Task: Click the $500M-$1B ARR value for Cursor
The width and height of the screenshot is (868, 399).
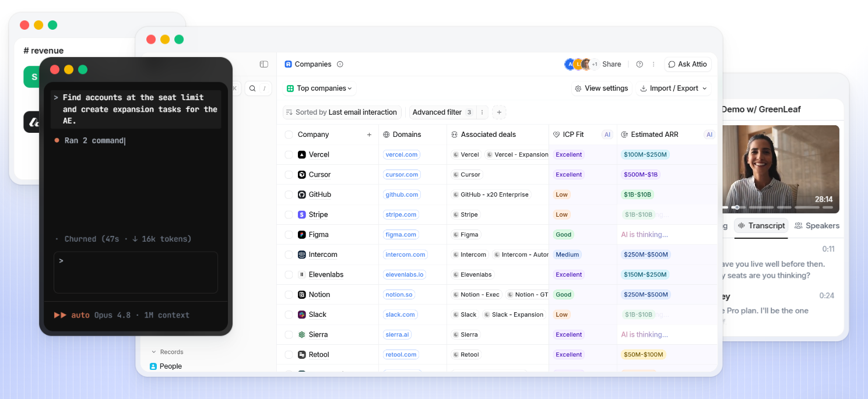Action: [x=641, y=175]
